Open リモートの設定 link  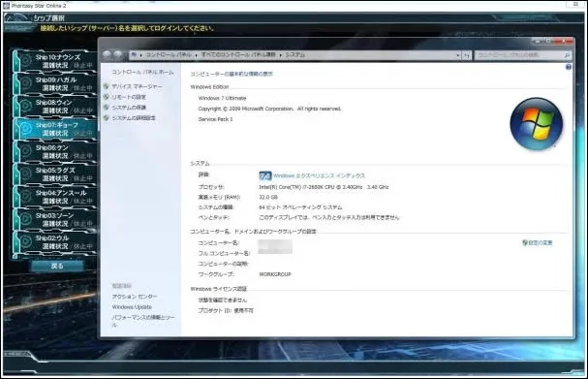coord(129,97)
